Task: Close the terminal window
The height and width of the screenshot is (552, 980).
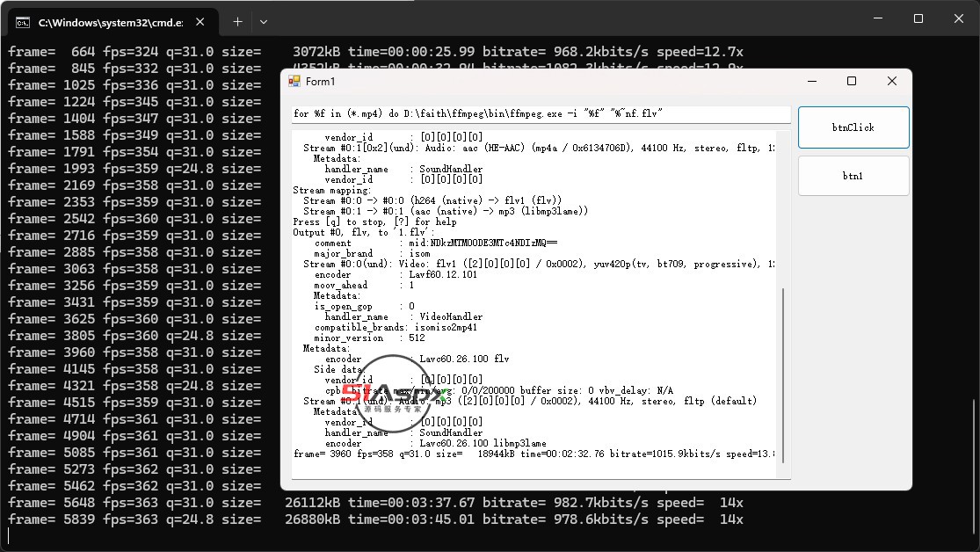Action: pyautogui.click(x=959, y=18)
